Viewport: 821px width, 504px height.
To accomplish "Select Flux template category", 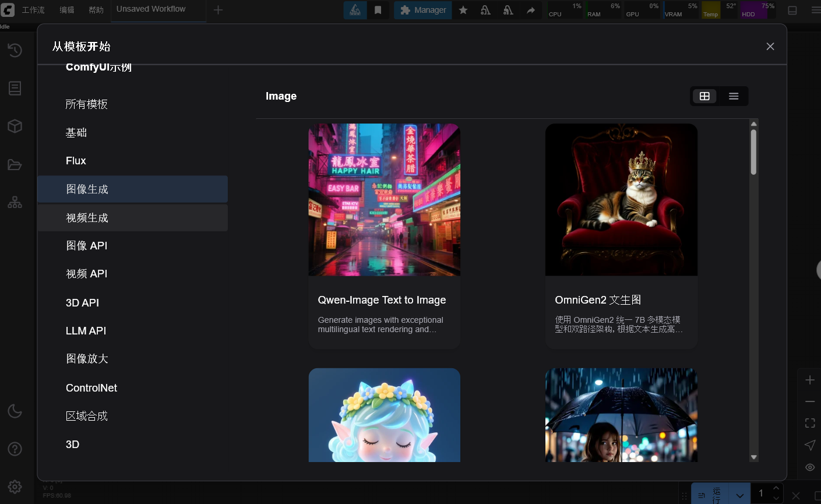I will coord(133,161).
